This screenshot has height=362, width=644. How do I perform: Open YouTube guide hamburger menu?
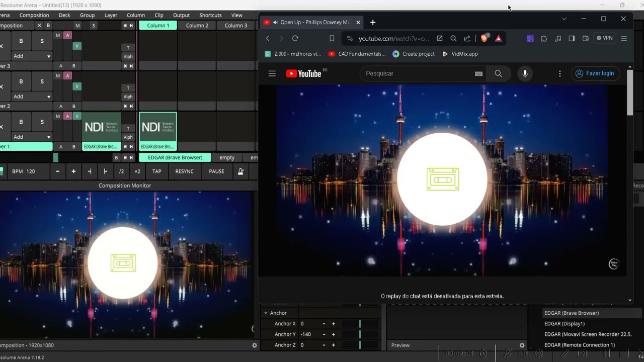coord(272,73)
